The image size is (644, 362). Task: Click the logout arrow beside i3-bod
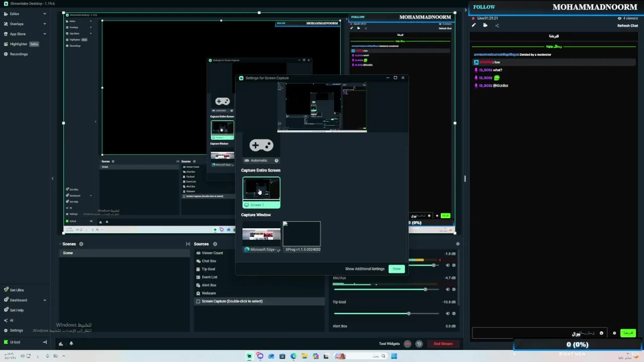pyautogui.click(x=45, y=342)
